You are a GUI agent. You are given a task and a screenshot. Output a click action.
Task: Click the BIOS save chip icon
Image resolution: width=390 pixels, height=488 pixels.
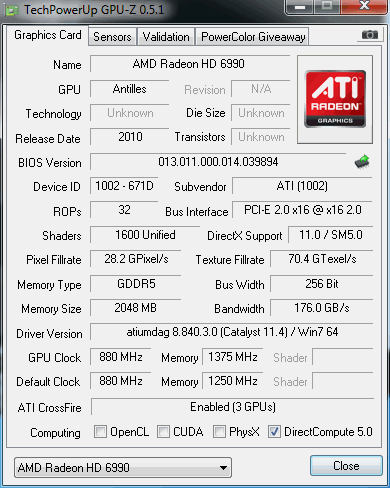point(362,162)
